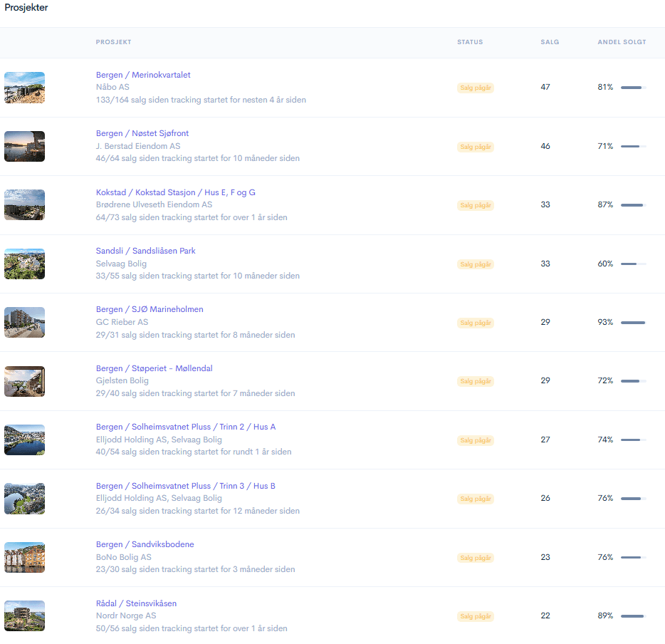Image resolution: width=665 pixels, height=644 pixels.
Task: Click the Sandsliåsen Park project thumbnail
Action: coord(25,264)
